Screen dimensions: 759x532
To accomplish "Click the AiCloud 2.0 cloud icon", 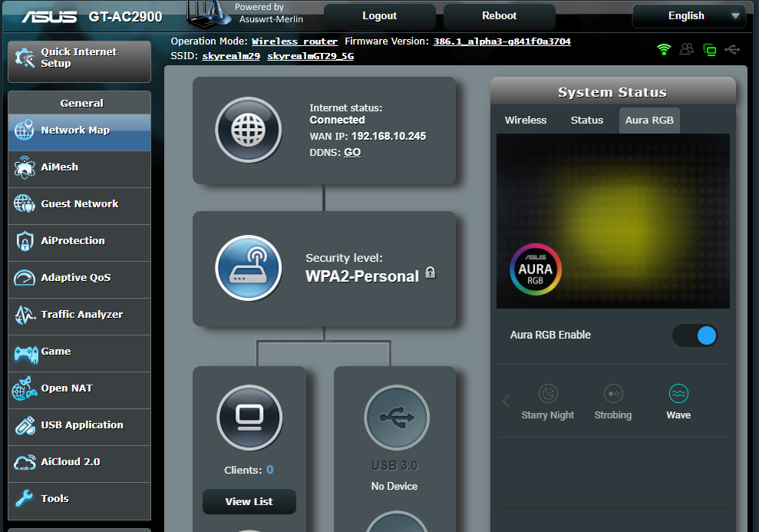I will [x=25, y=462].
